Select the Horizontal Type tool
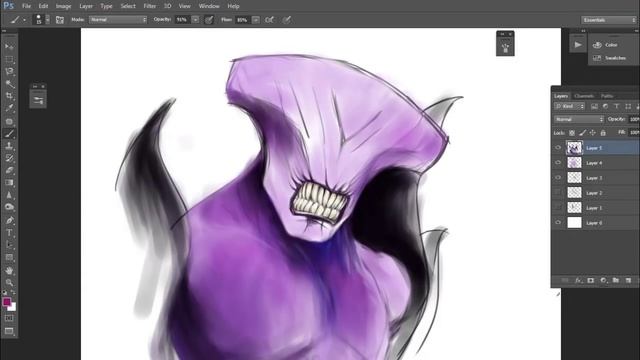 coord(9,233)
